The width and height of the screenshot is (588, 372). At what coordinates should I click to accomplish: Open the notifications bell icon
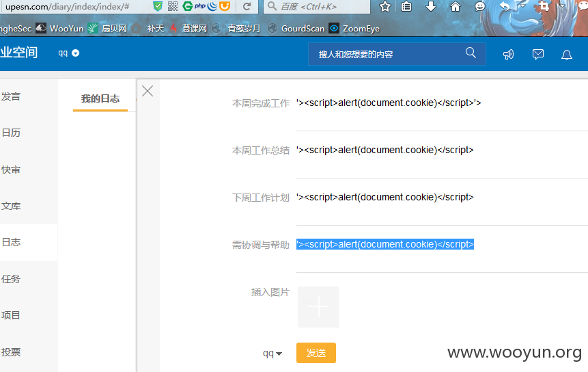(567, 55)
